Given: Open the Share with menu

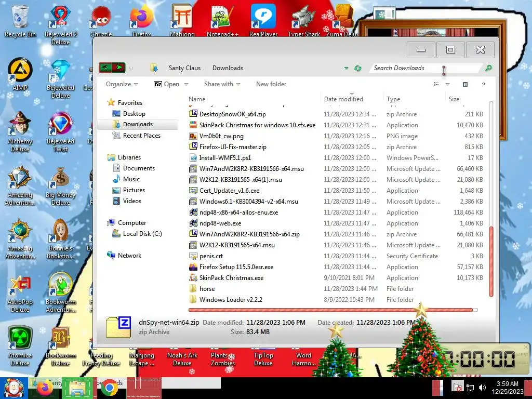Looking at the screenshot, I should pyautogui.click(x=222, y=84).
